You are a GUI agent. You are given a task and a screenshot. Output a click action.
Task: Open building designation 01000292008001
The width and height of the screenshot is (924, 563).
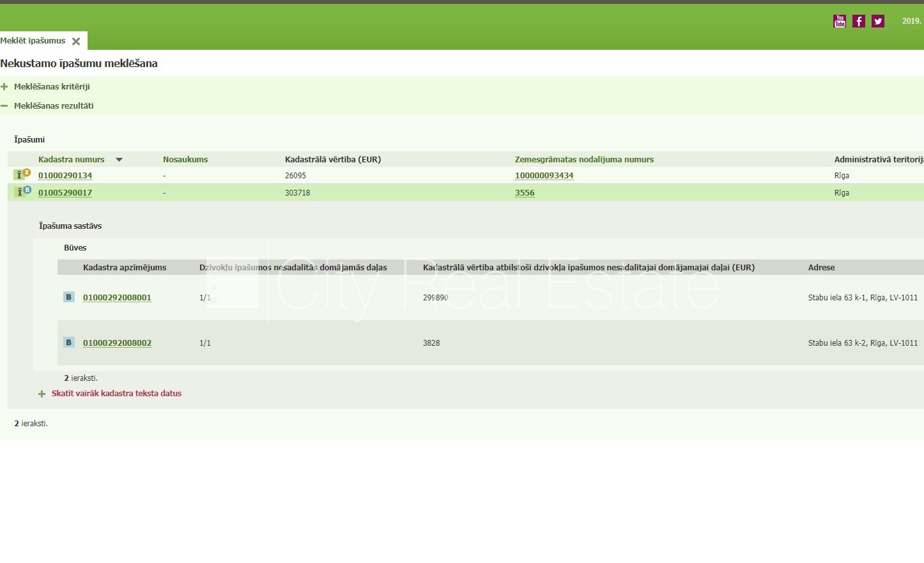(117, 298)
